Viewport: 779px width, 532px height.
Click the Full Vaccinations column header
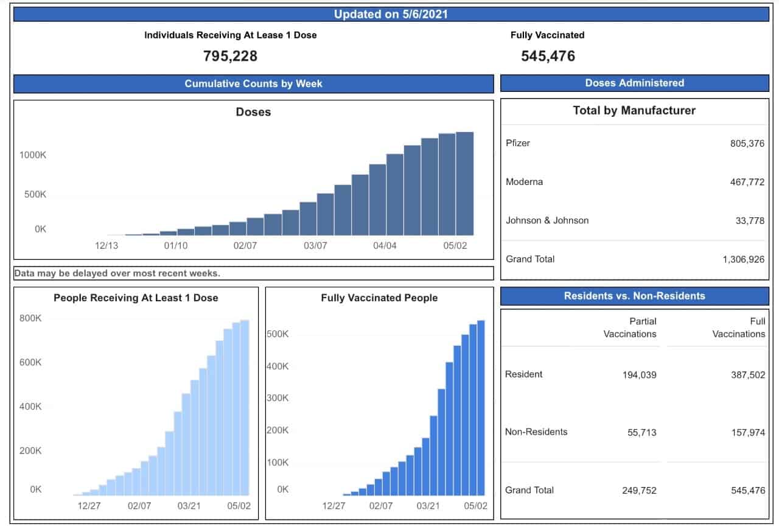coord(739,327)
